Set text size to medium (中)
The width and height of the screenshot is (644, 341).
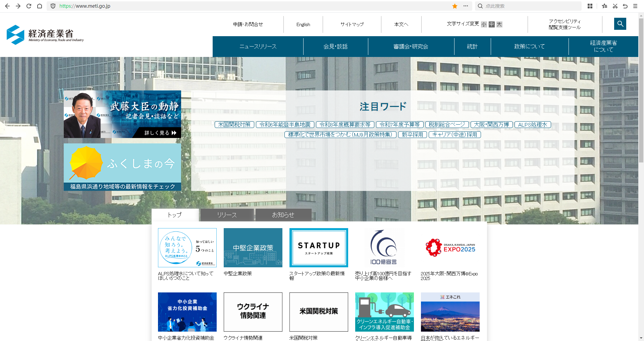492,24
